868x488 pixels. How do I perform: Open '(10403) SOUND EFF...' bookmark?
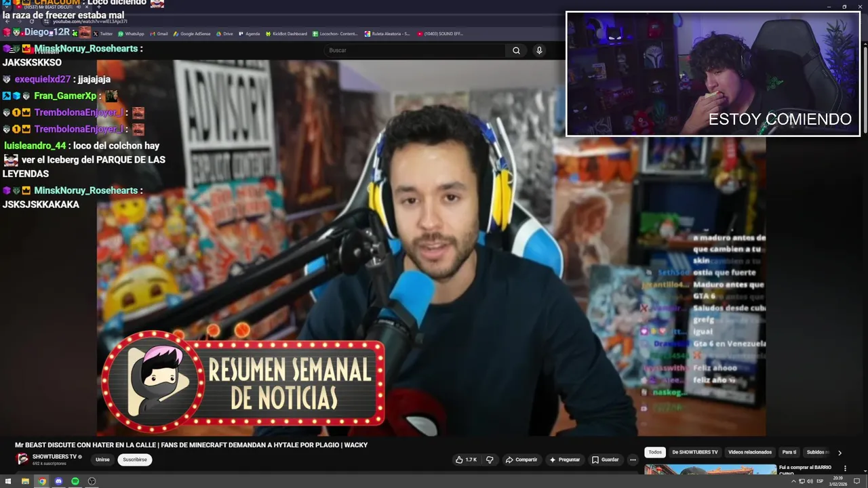440,34
